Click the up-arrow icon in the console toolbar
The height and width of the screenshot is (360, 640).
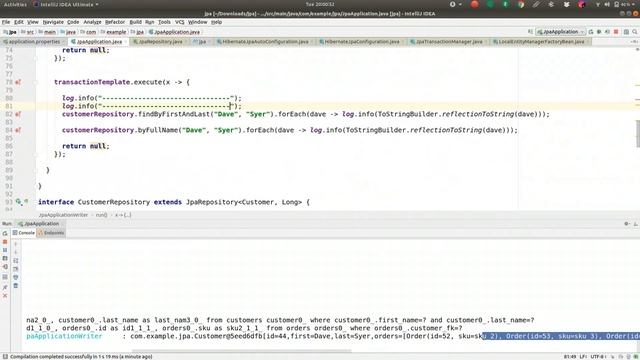pos(16,244)
